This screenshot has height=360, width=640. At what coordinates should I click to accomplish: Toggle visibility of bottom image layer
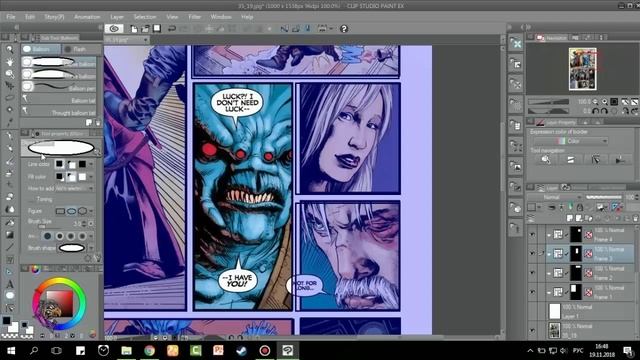532,330
